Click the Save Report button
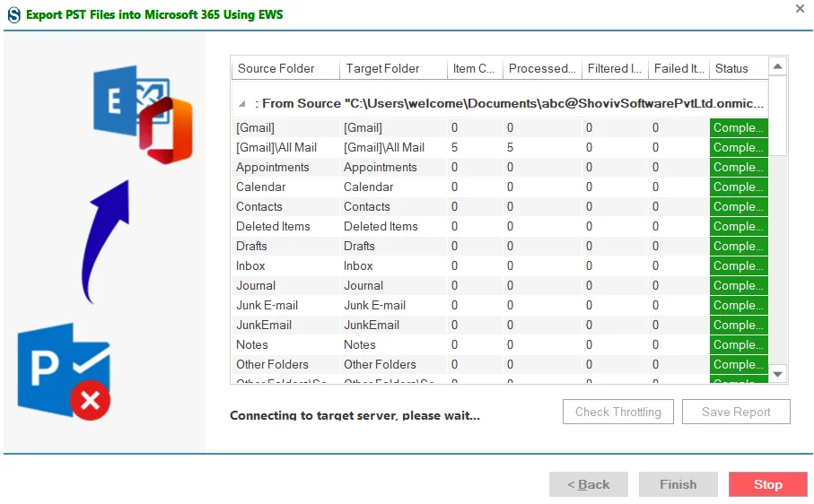Image resolution: width=814 pixels, height=504 pixels. (736, 412)
